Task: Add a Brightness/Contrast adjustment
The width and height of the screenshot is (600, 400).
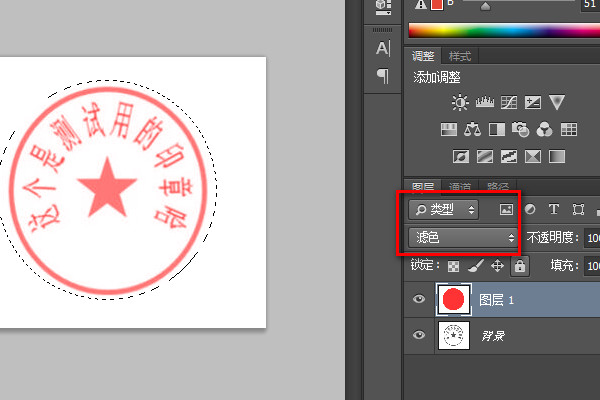Action: coord(460,103)
